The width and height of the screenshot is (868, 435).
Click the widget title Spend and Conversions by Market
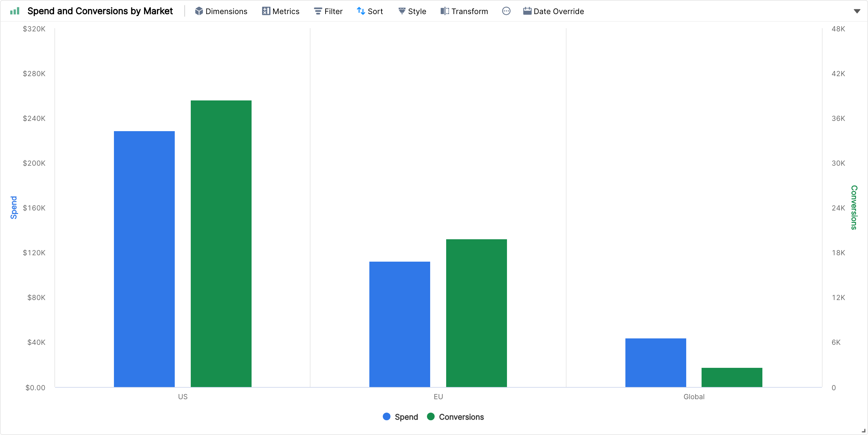pyautogui.click(x=100, y=11)
